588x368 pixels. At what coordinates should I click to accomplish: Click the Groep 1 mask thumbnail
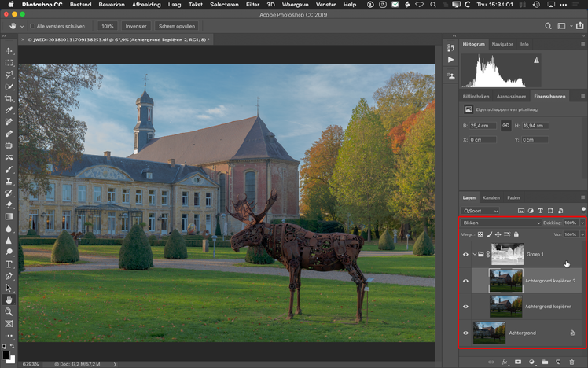pos(508,254)
